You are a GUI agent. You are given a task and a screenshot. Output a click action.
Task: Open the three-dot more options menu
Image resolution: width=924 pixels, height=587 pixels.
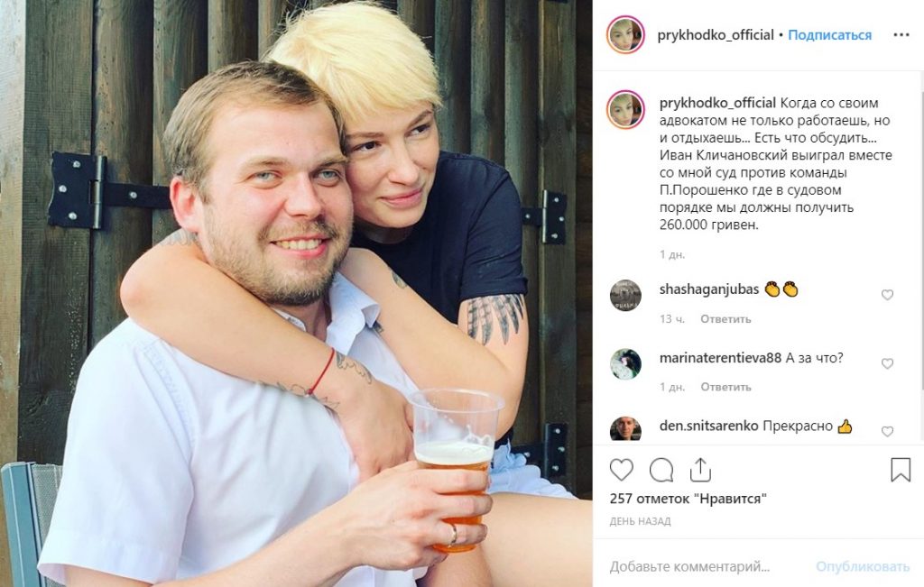coord(901,35)
